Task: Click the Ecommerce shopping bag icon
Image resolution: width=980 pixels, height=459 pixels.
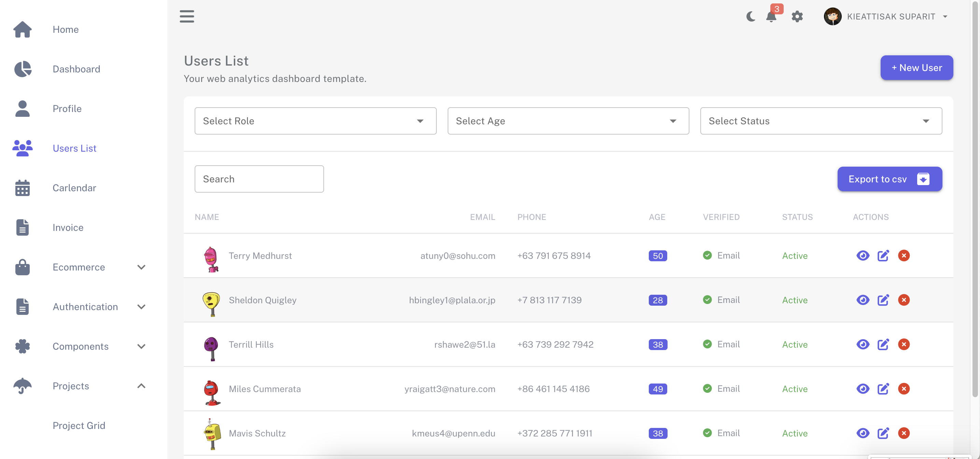Action: point(23,267)
